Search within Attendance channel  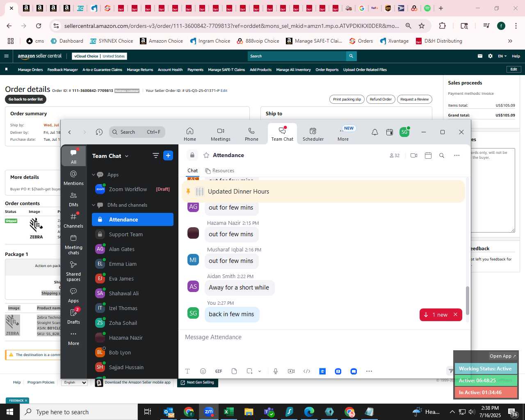tap(442, 155)
